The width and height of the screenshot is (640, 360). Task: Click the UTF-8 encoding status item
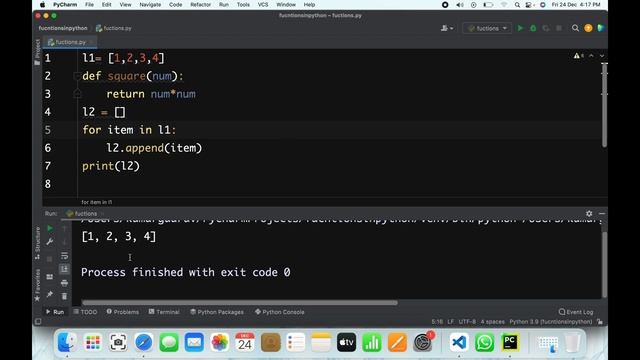pyautogui.click(x=467, y=322)
